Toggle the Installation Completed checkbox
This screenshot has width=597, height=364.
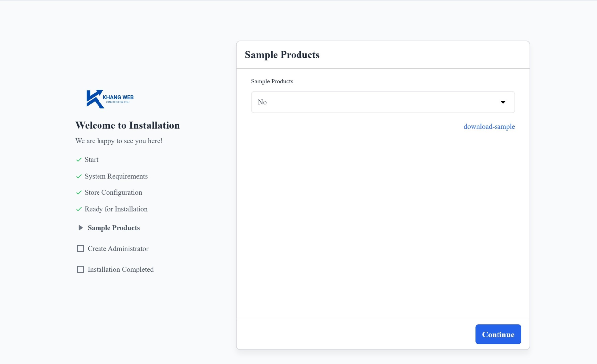(x=80, y=269)
